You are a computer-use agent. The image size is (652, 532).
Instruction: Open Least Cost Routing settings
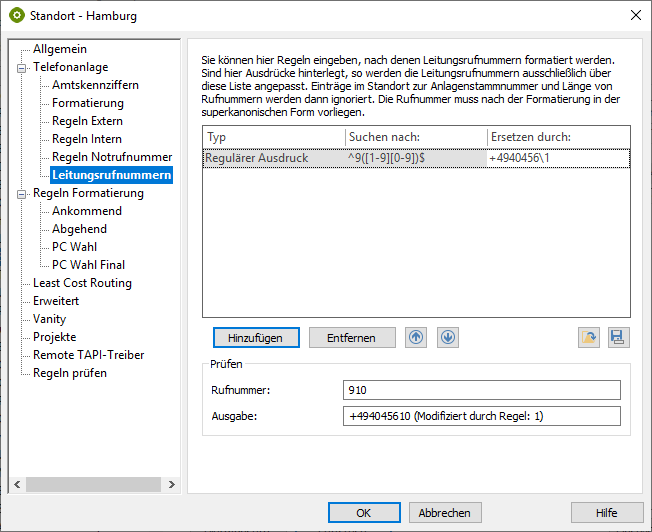[82, 283]
